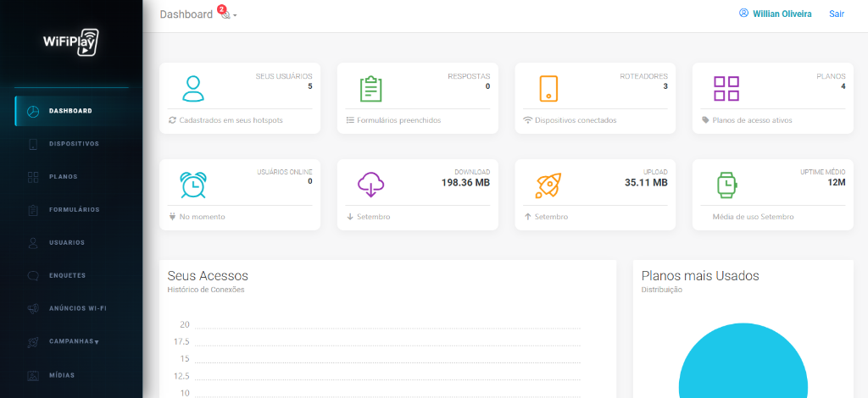Click the Dispositivos tablet icon in sidebar
The image size is (868, 398).
pyautogui.click(x=33, y=144)
